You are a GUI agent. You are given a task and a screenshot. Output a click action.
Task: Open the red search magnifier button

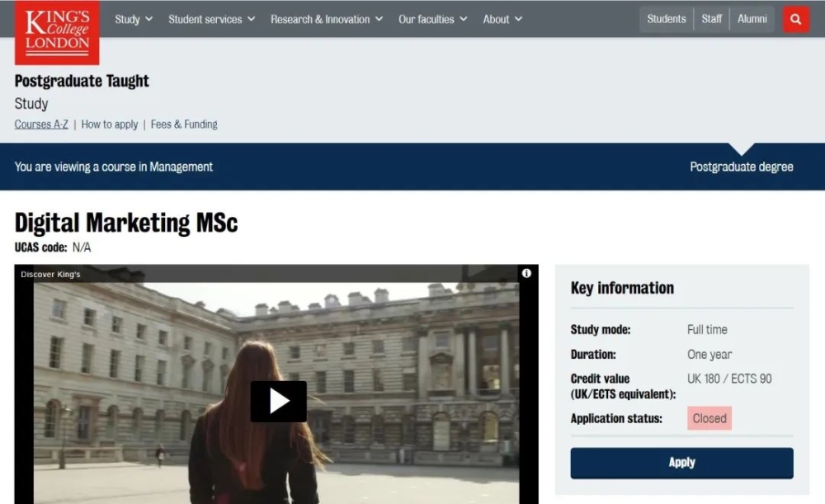coord(796,20)
